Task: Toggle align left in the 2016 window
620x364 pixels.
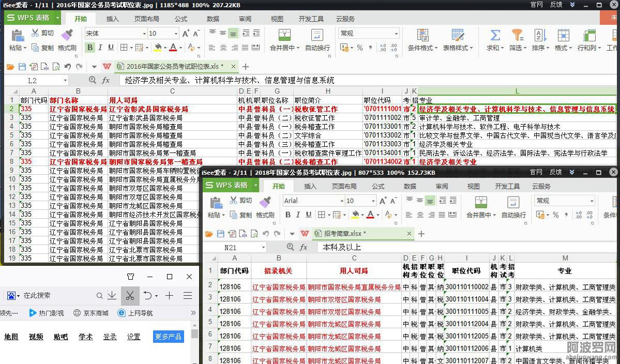Action: 212,48
